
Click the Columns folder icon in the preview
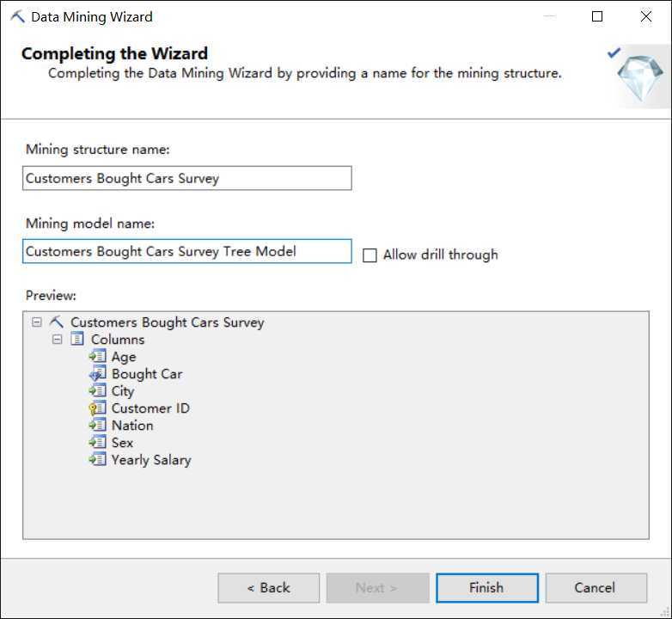pos(77,340)
